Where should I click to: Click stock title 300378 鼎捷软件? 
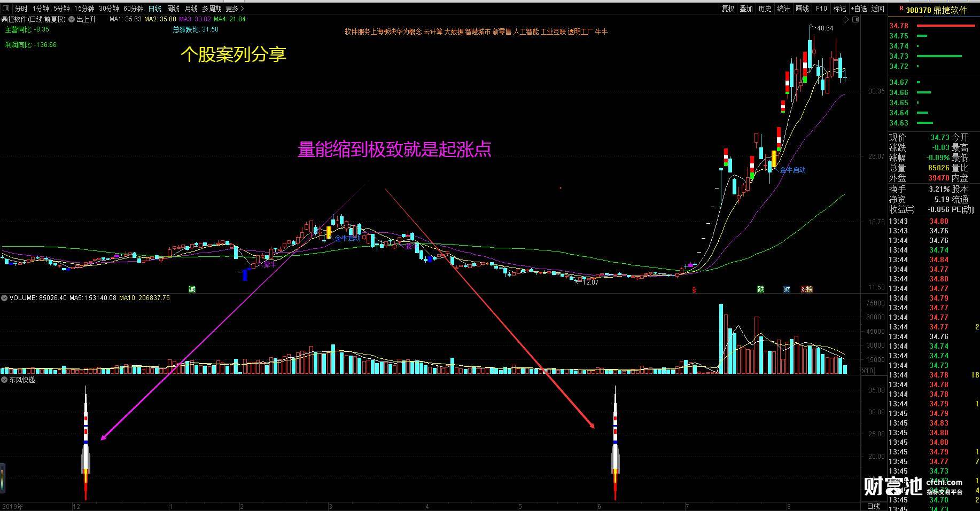click(x=937, y=10)
